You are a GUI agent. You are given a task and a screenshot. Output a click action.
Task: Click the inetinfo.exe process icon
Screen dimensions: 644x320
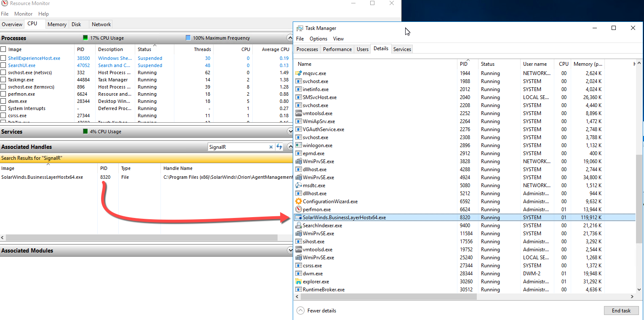[x=299, y=89]
